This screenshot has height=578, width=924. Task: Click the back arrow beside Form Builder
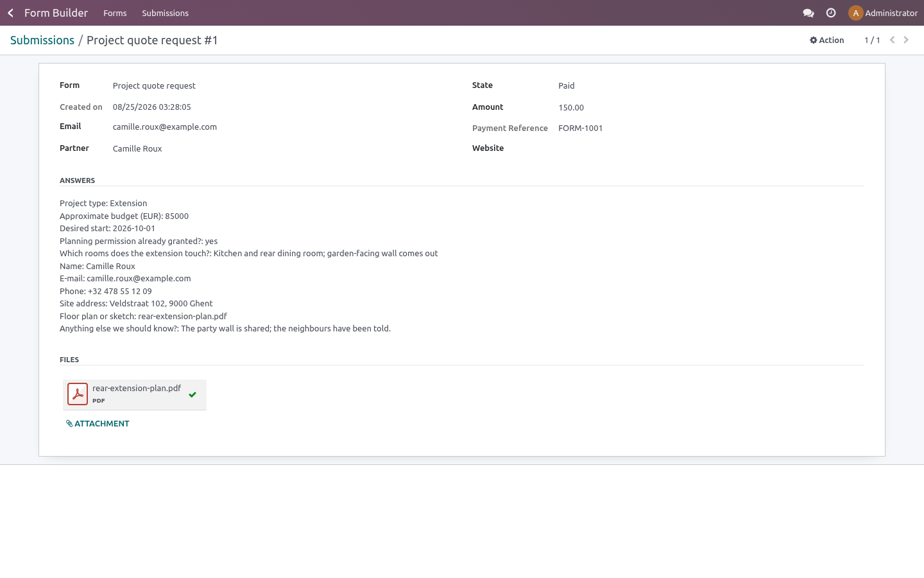(x=10, y=13)
